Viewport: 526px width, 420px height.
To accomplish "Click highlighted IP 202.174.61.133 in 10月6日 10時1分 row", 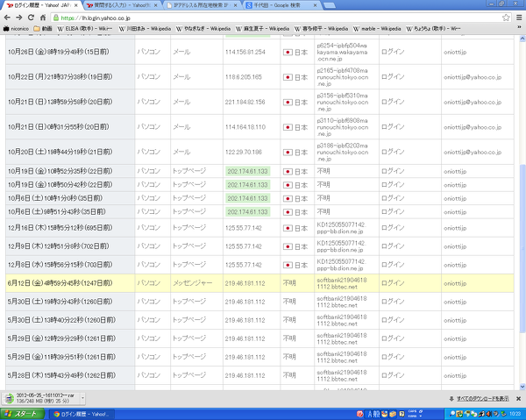I will tap(247, 198).
